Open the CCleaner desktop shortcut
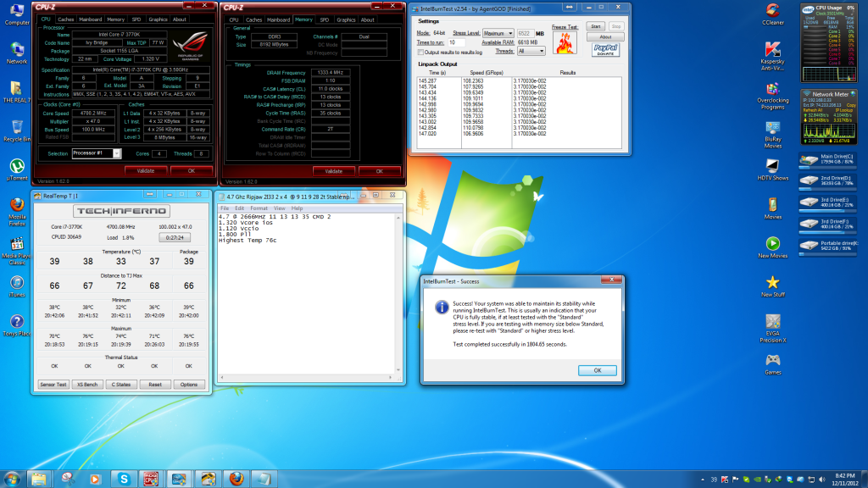868x488 pixels. pos(773,14)
